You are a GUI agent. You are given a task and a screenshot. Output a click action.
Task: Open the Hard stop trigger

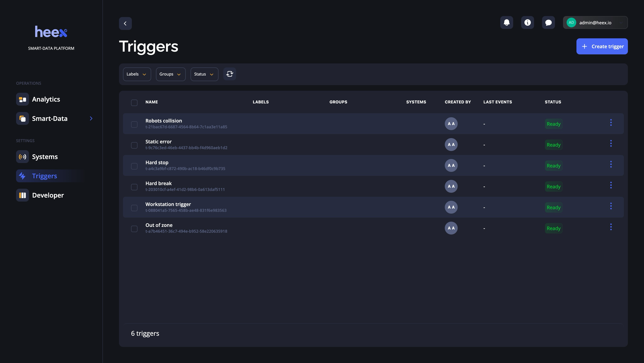coord(157,162)
